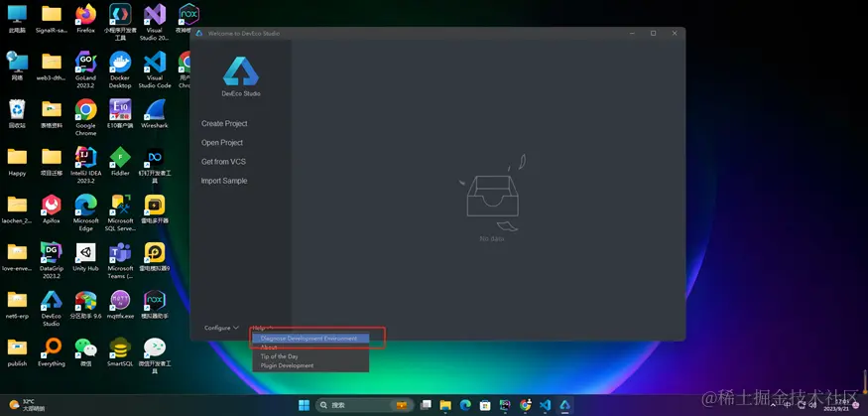Viewport: 868px width, 416px height.
Task: Open Unity Hub desktop icon
Action: tap(85, 257)
